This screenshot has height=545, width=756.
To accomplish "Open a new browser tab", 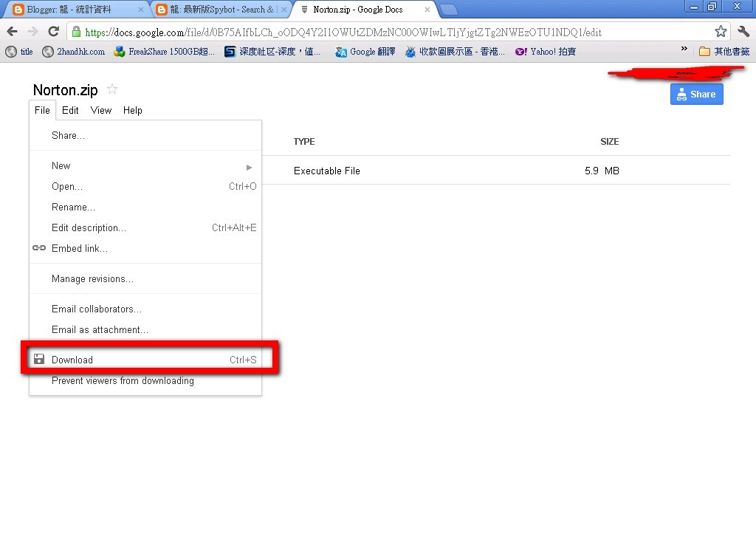I will [449, 10].
